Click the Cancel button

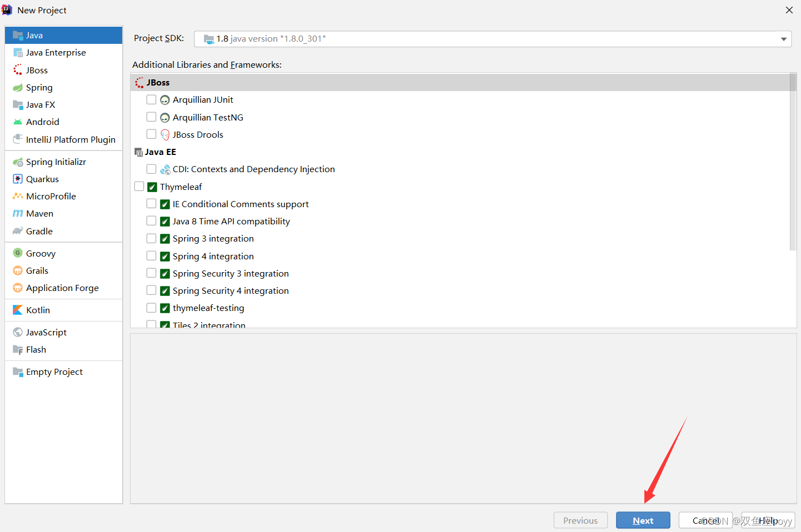click(705, 520)
